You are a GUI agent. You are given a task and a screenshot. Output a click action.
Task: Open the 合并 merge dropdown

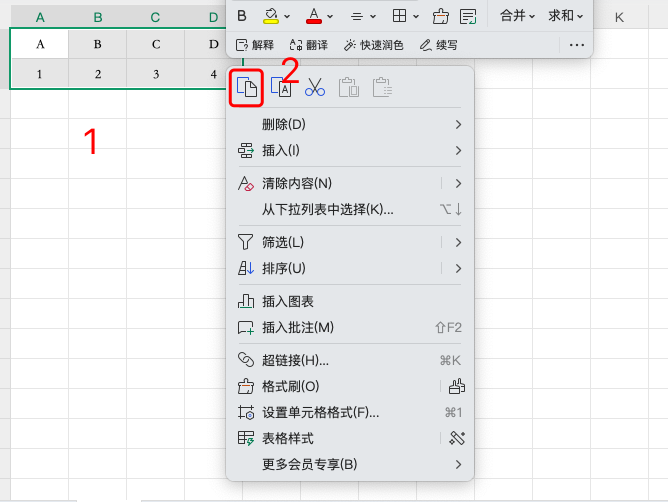point(517,16)
